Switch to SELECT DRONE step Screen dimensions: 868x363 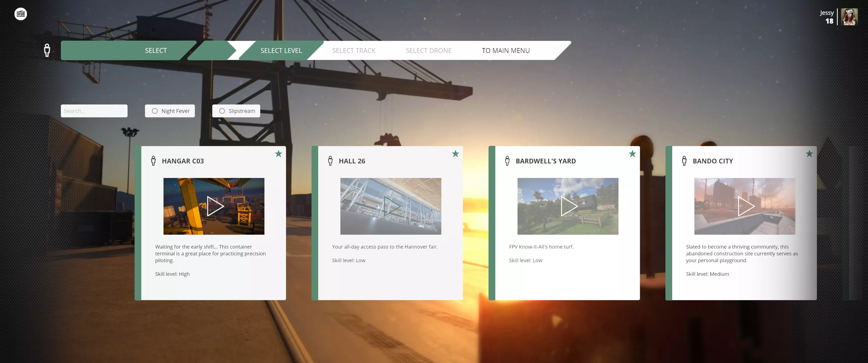click(x=428, y=50)
